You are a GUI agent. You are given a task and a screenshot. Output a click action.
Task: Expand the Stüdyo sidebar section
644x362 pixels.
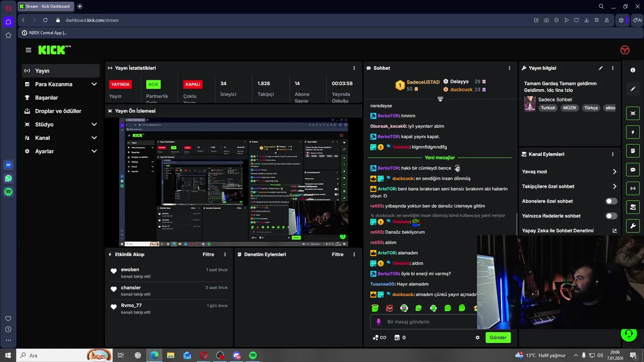(x=94, y=124)
